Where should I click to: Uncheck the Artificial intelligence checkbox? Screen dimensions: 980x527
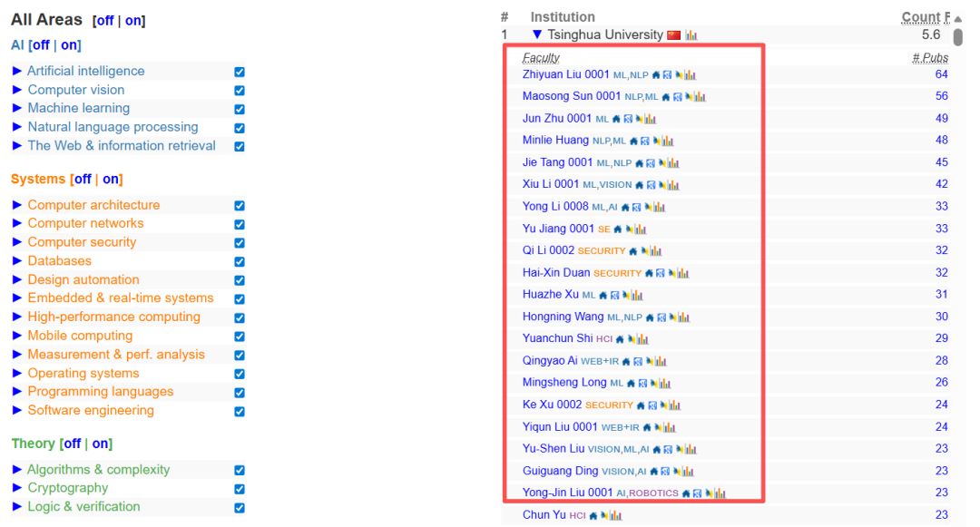click(240, 72)
